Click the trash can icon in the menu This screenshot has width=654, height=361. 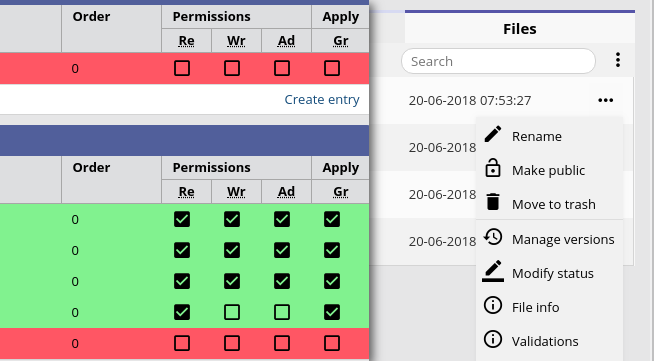493,202
